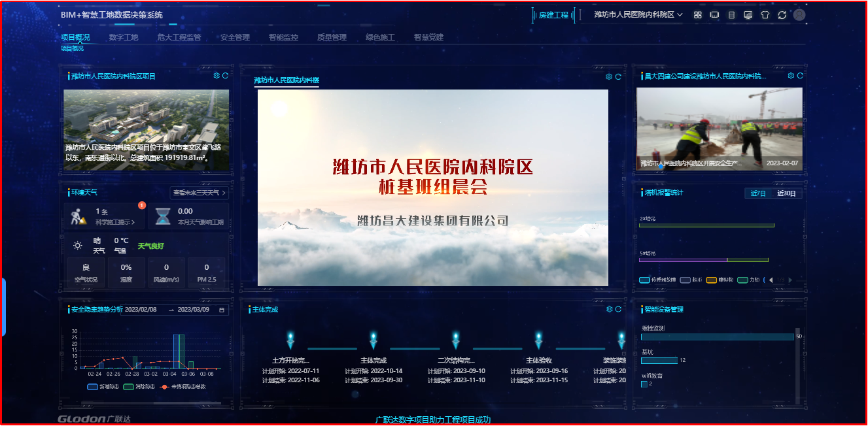Click the t-shirt skin theme icon

(765, 14)
